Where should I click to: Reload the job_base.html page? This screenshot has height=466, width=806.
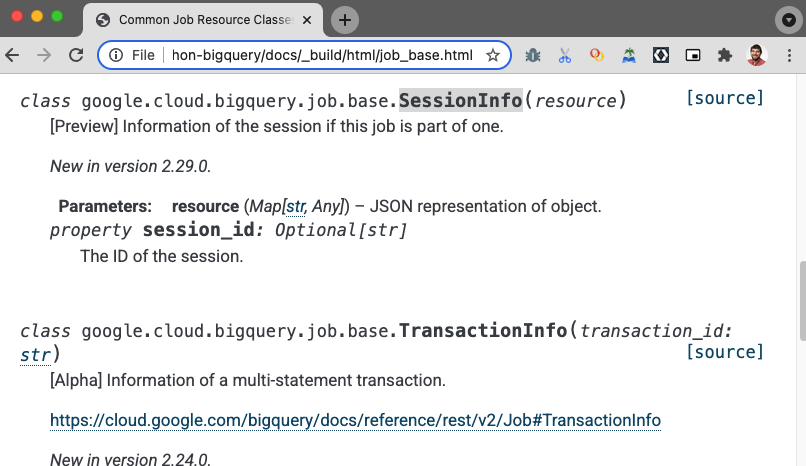[76, 55]
